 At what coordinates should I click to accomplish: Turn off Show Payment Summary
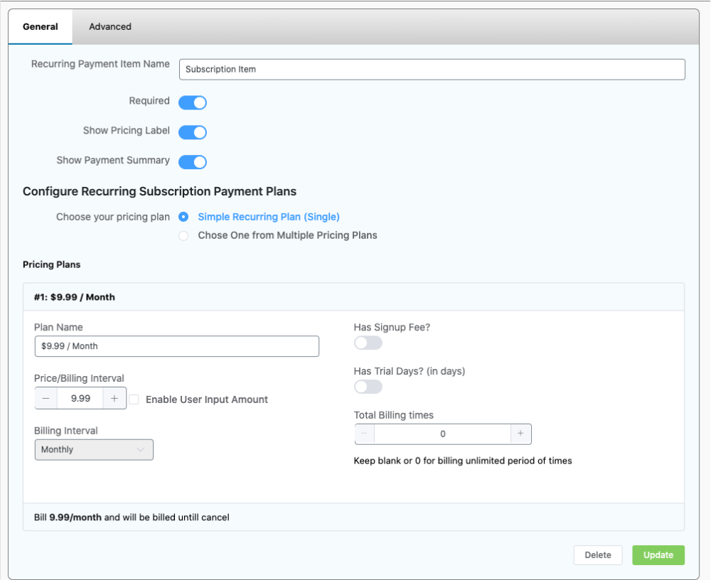pos(192,161)
